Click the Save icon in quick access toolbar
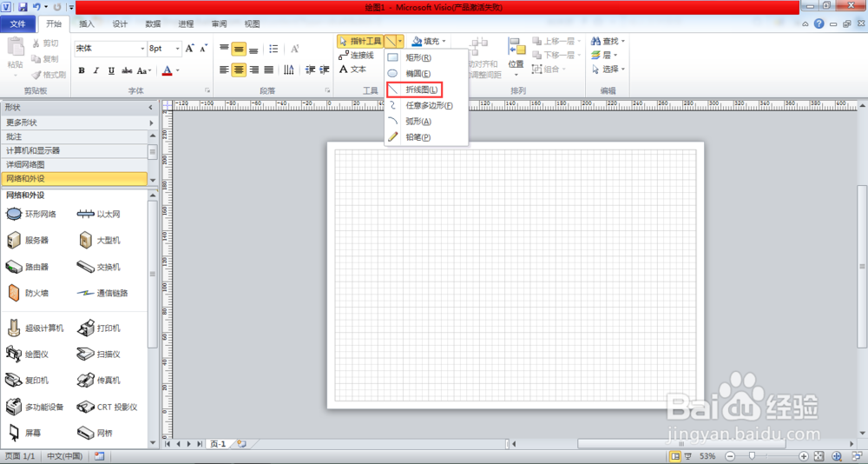Screen dimensions: 868x464 23,7
